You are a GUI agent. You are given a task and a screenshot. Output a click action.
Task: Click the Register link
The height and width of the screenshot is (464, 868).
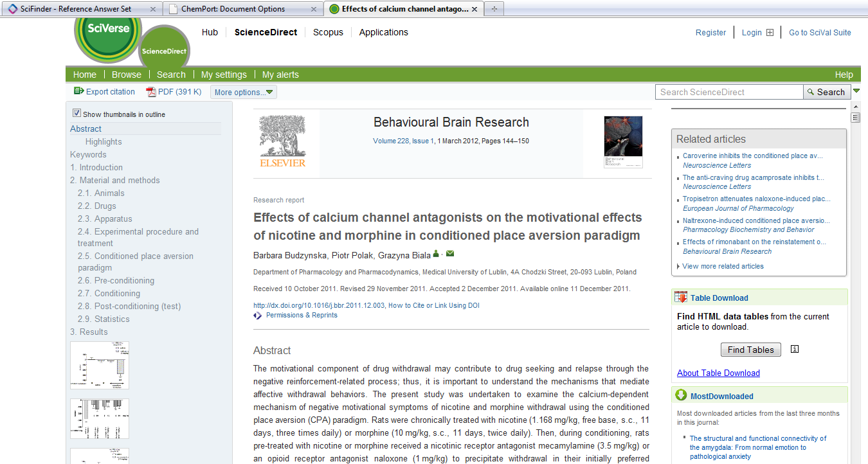pos(710,33)
